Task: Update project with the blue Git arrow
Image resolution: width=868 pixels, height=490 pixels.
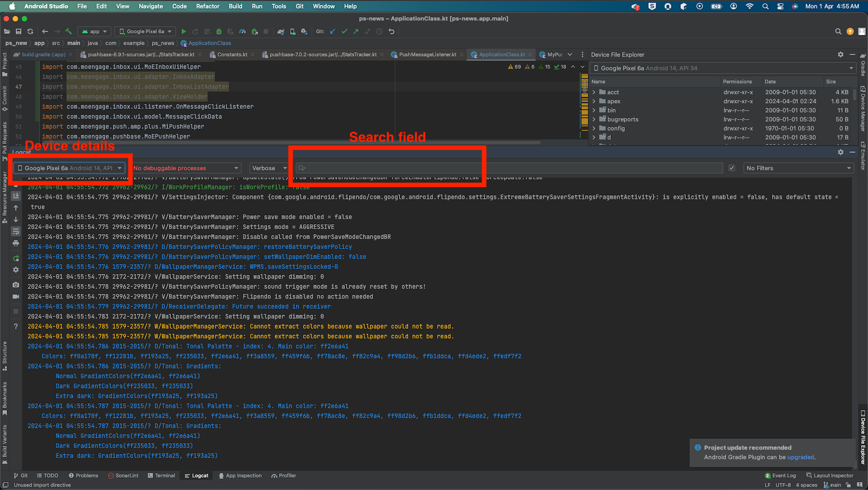Action: pyautogui.click(x=333, y=31)
